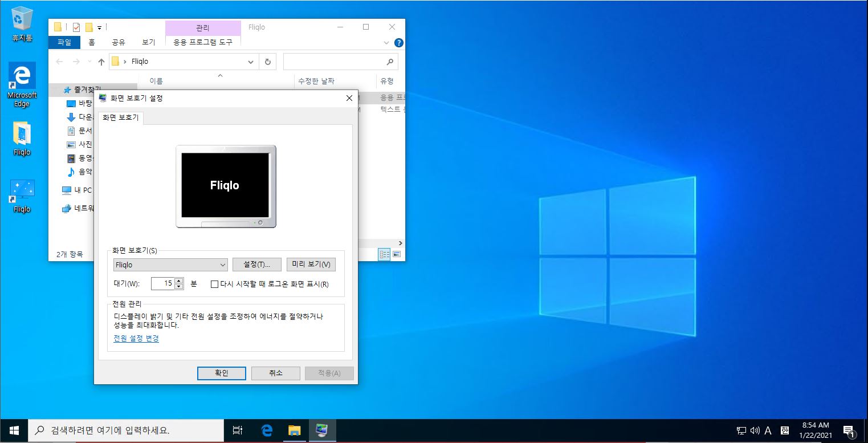
Task: Click the 대기 minutes input field
Action: [x=163, y=283]
